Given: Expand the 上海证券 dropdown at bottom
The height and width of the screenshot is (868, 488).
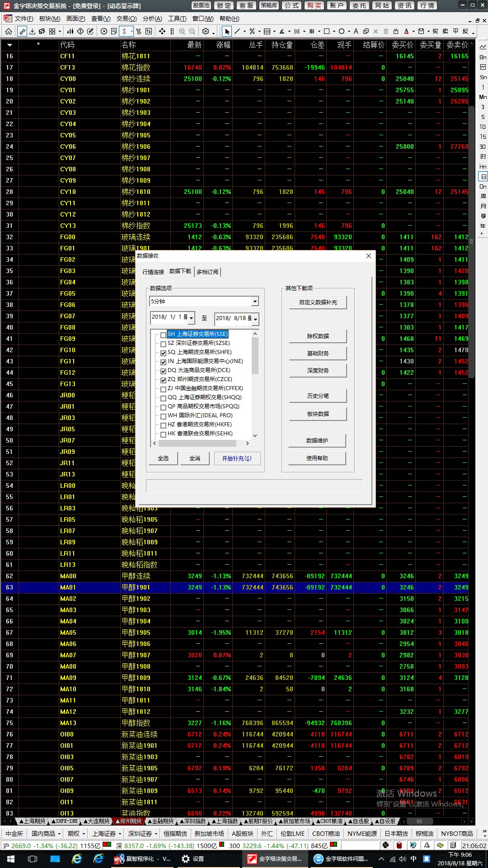Looking at the screenshot, I should [x=120, y=834].
